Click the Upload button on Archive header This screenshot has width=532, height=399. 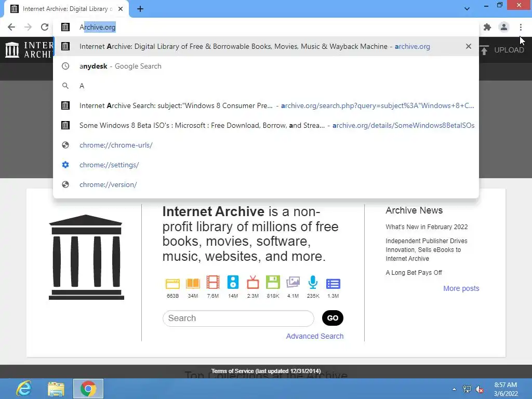click(x=502, y=50)
